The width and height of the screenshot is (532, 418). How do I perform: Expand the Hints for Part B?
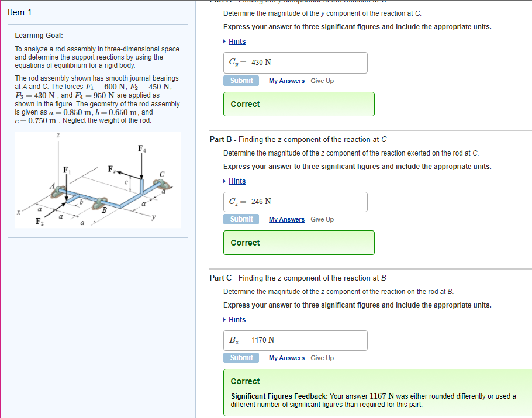pyautogui.click(x=236, y=181)
